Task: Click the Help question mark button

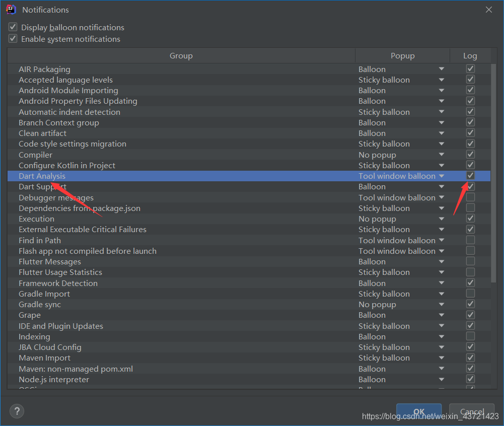Action: [x=17, y=411]
